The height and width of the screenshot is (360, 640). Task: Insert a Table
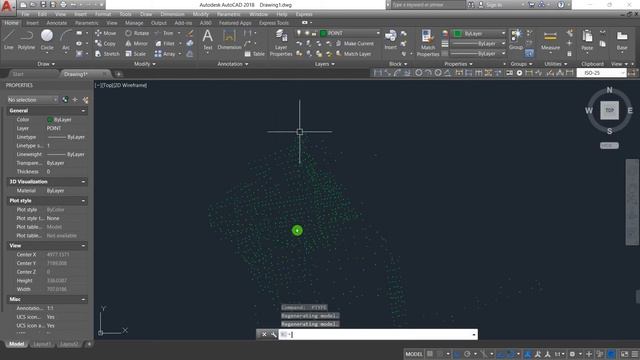pos(255,54)
